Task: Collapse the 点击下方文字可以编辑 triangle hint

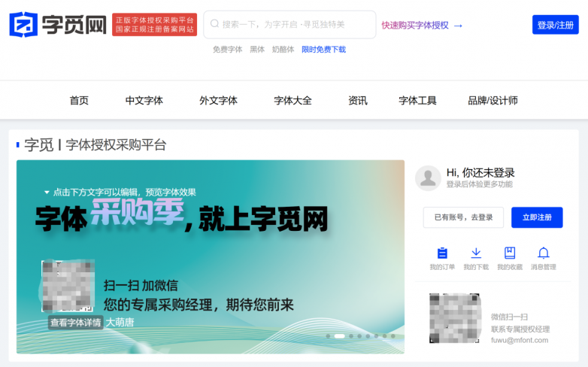Action: coord(47,193)
